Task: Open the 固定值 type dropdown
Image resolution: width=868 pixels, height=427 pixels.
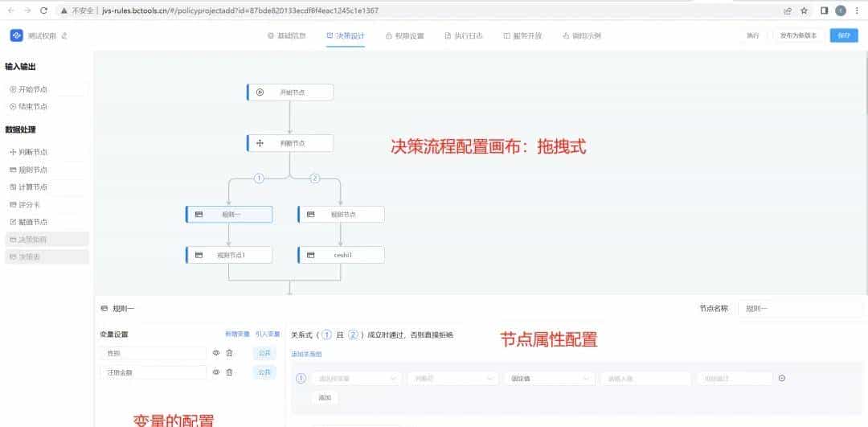Action: point(549,379)
